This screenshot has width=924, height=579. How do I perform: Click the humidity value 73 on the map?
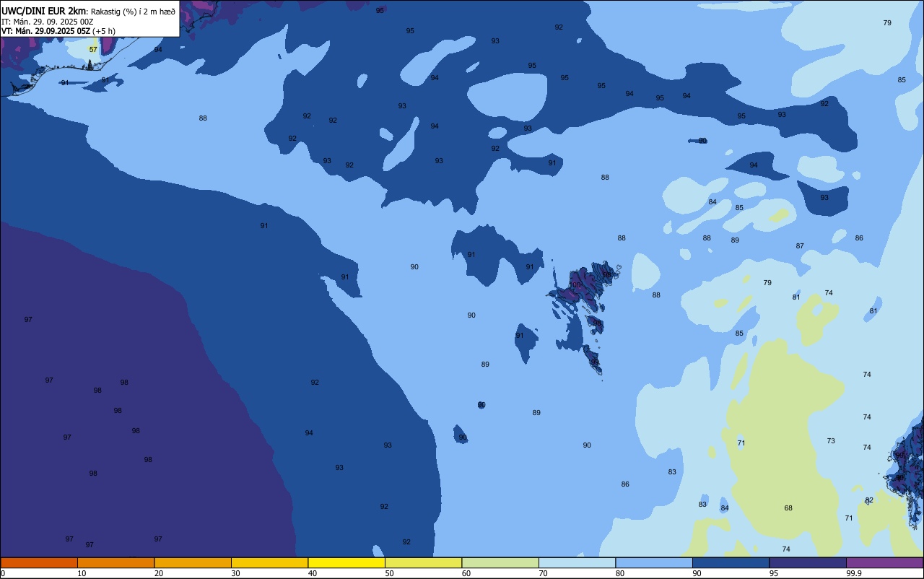pyautogui.click(x=831, y=441)
